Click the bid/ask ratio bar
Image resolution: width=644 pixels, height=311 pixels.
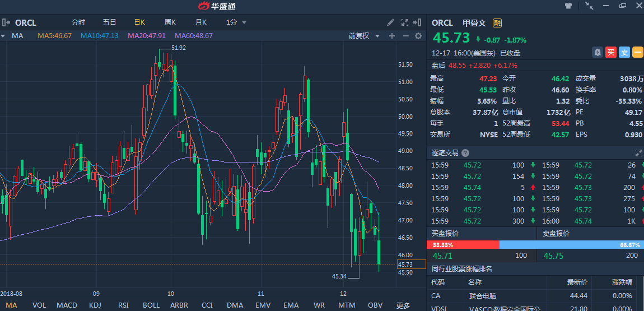pos(535,245)
